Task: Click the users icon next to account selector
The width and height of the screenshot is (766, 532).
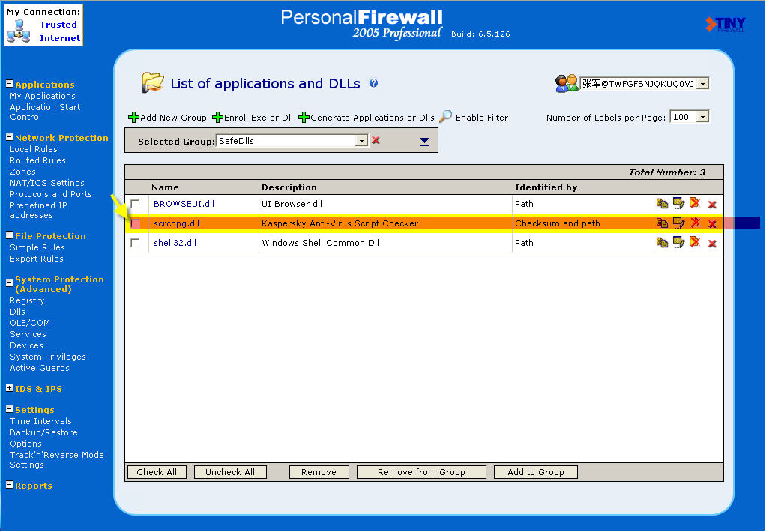Action: pyautogui.click(x=567, y=83)
